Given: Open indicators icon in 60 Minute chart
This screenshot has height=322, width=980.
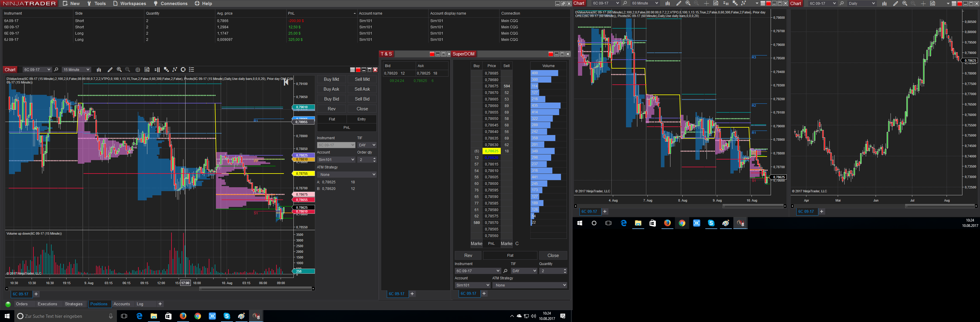Looking at the screenshot, I should click(x=743, y=3).
